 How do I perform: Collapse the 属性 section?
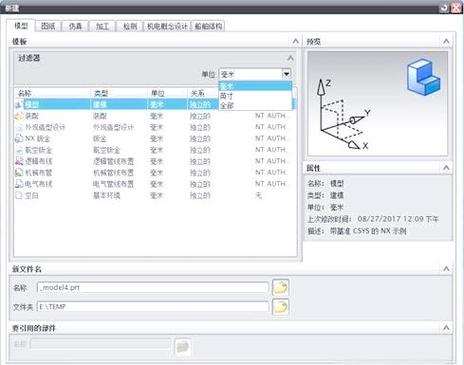tap(446, 168)
